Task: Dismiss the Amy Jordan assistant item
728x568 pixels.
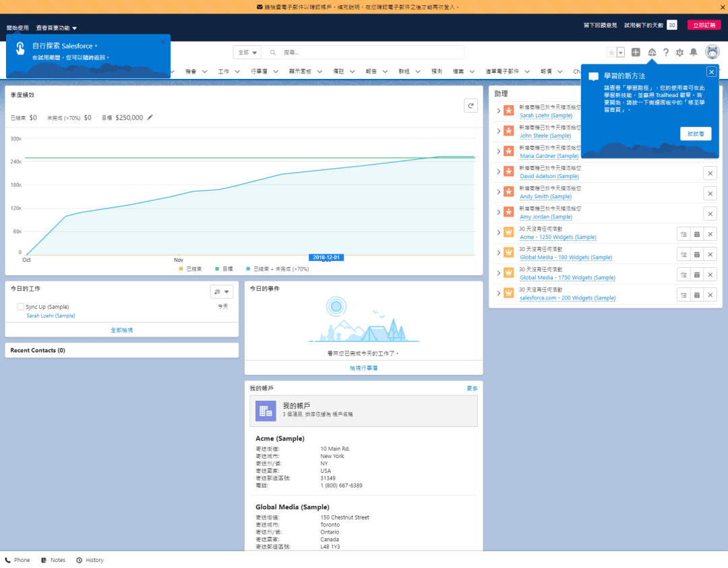Action: coord(710,214)
